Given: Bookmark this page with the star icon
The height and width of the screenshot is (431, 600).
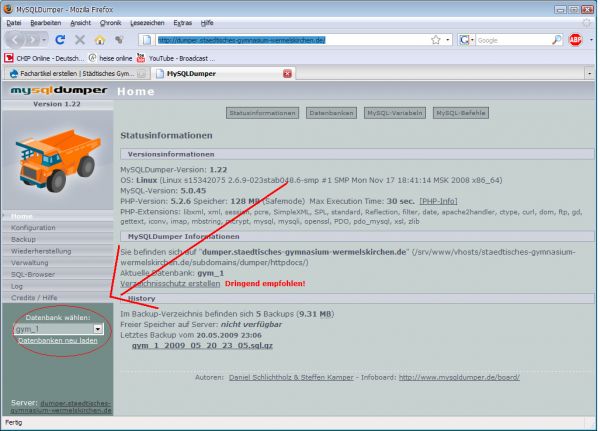Looking at the screenshot, I should click(435, 40).
